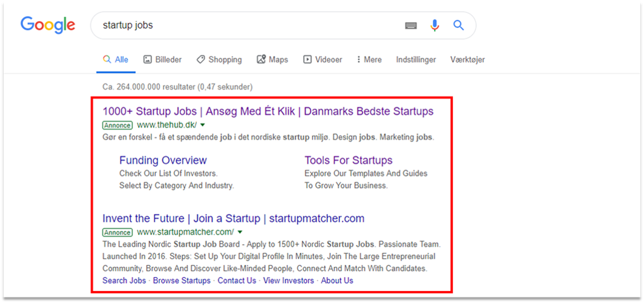This screenshot has width=644, height=303.
Task: Open the Videoer tab
Action: click(323, 59)
